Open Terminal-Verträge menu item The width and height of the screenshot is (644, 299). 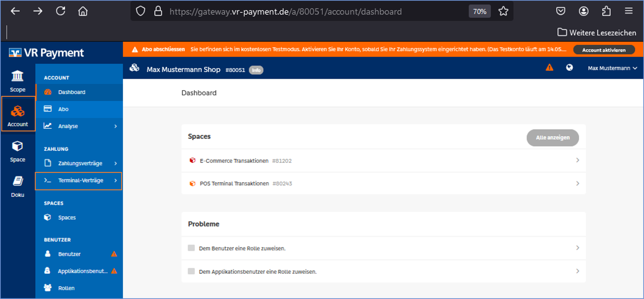78,181
